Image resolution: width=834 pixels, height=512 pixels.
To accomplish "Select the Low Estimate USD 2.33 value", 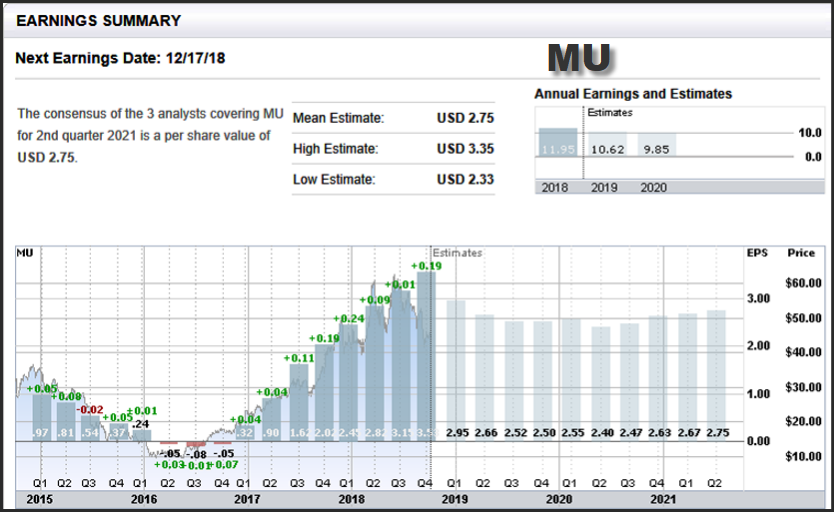I will [x=465, y=180].
